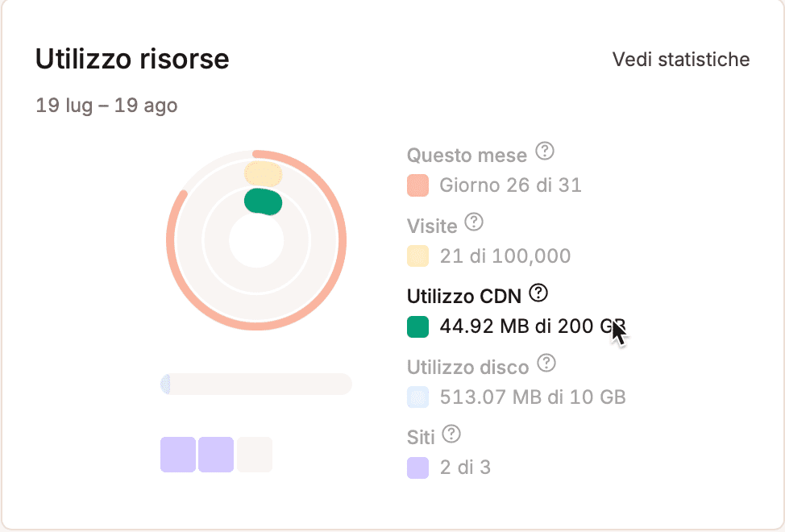Click the empty third site block
Screen dimensions: 785x532
(255, 455)
